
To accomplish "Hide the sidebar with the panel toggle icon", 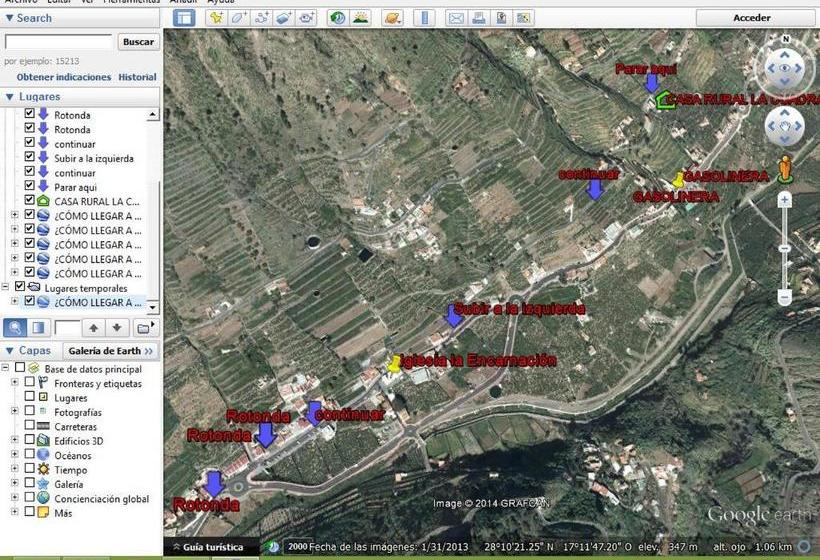I will (184, 18).
